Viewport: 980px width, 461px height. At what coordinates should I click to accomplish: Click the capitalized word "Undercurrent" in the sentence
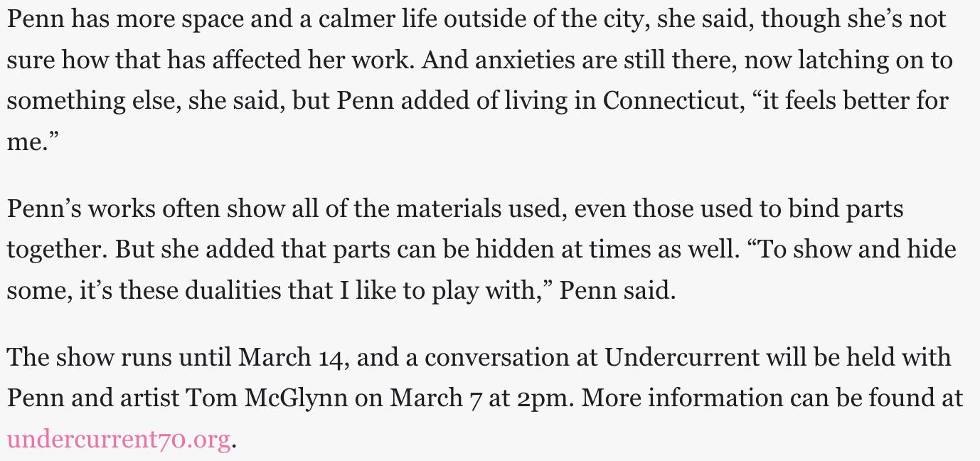tap(682, 356)
